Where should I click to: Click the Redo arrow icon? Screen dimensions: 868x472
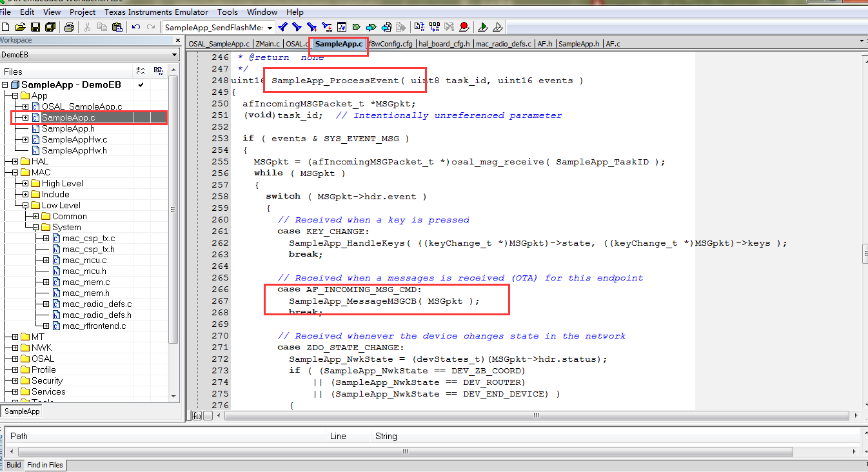tap(151, 27)
